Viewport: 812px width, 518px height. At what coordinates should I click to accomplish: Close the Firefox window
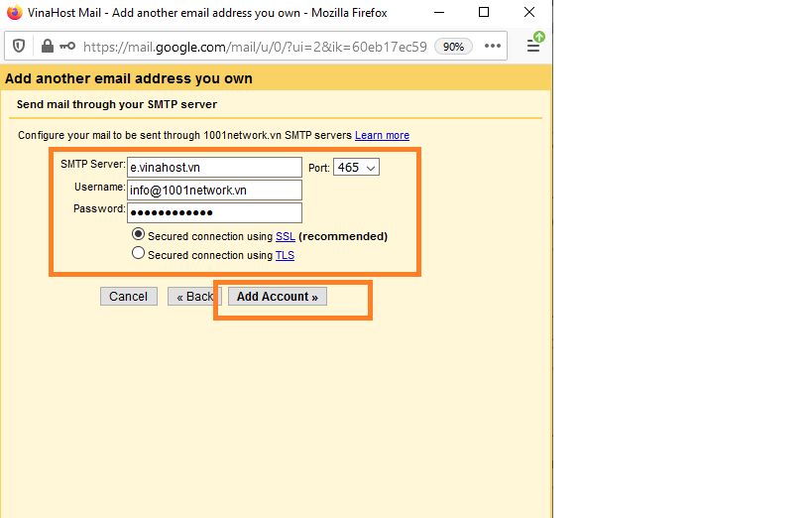[x=529, y=13]
